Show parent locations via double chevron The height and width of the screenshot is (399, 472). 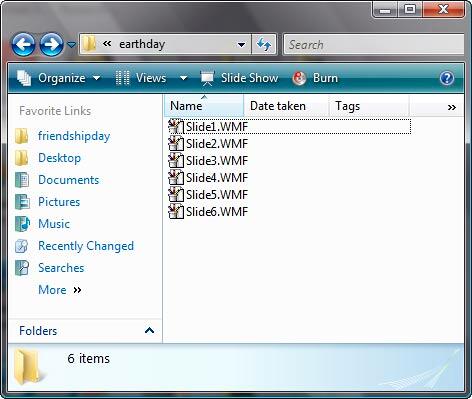click(x=107, y=44)
